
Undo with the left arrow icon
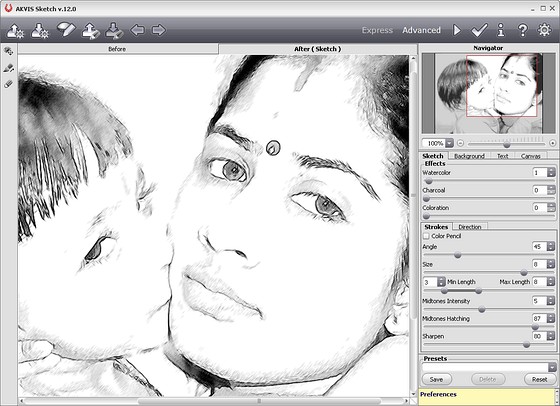(x=138, y=30)
